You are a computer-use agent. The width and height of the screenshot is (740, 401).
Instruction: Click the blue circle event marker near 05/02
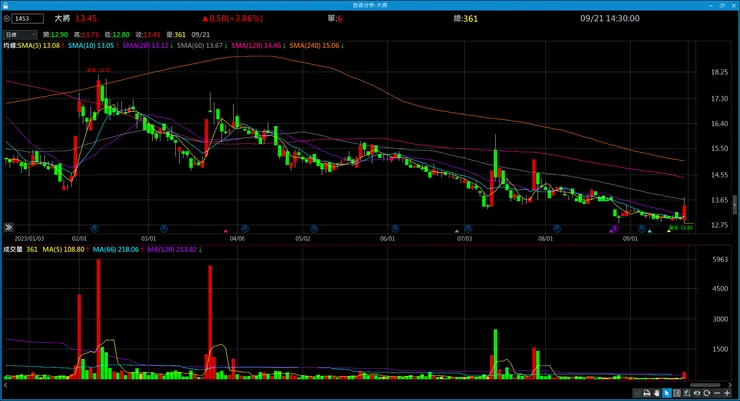[314, 228]
